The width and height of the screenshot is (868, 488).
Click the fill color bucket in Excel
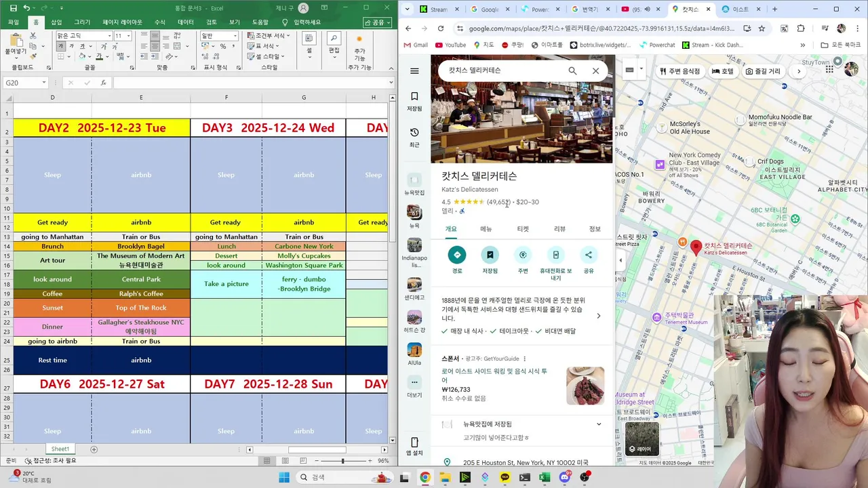click(x=83, y=57)
